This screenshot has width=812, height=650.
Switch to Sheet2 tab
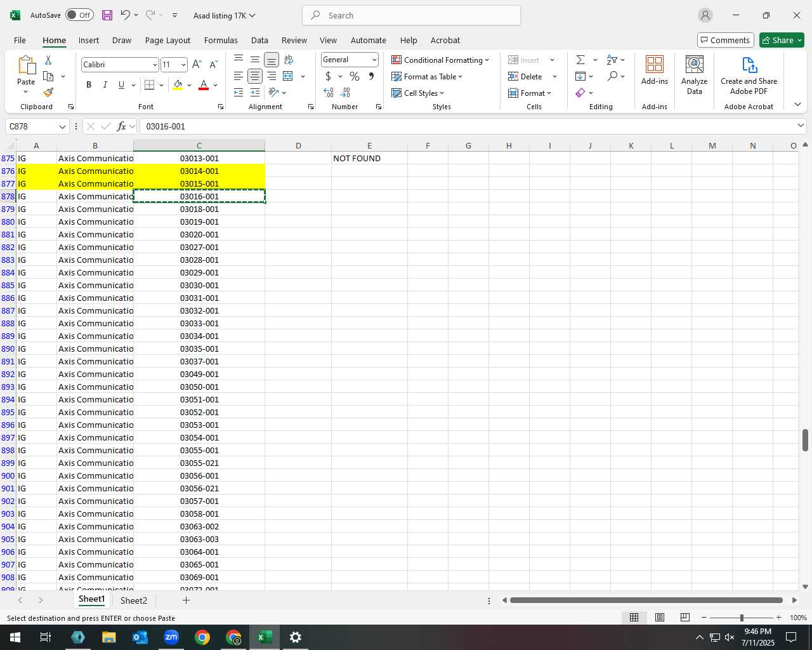133,600
